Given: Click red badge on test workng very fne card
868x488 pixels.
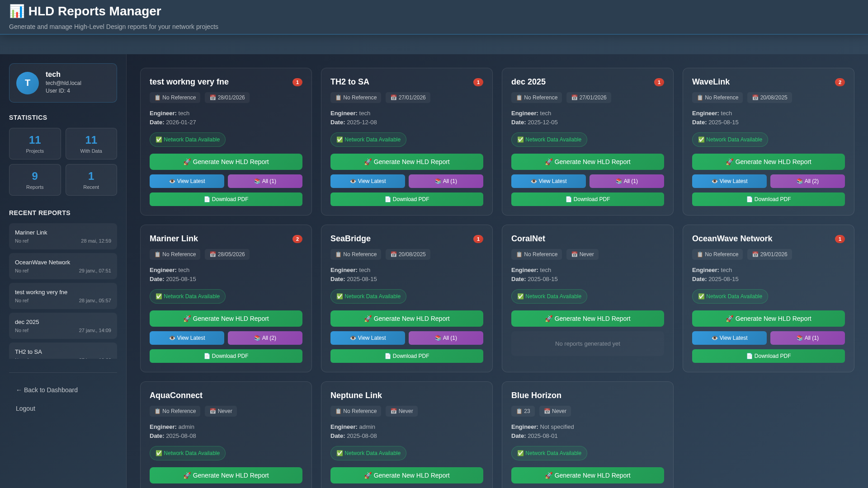Looking at the screenshot, I should 297,82.
